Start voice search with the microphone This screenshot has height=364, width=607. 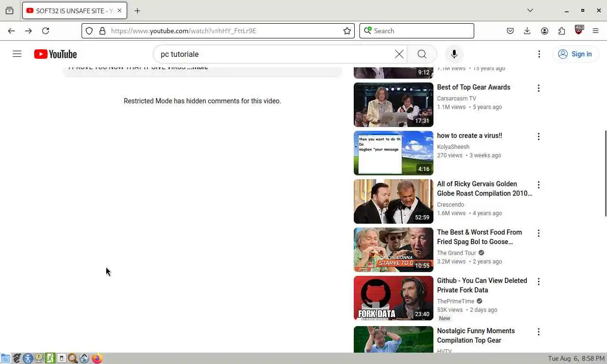454,54
